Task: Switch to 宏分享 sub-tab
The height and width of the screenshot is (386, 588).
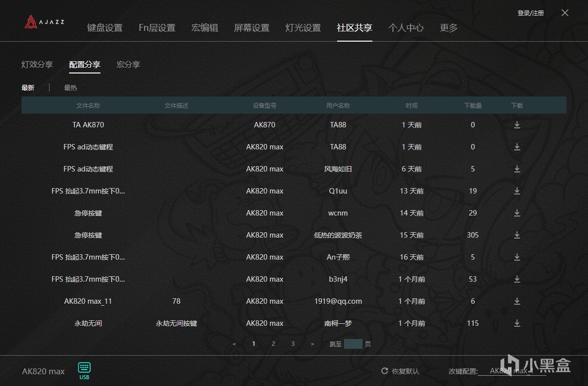Action: [x=128, y=64]
